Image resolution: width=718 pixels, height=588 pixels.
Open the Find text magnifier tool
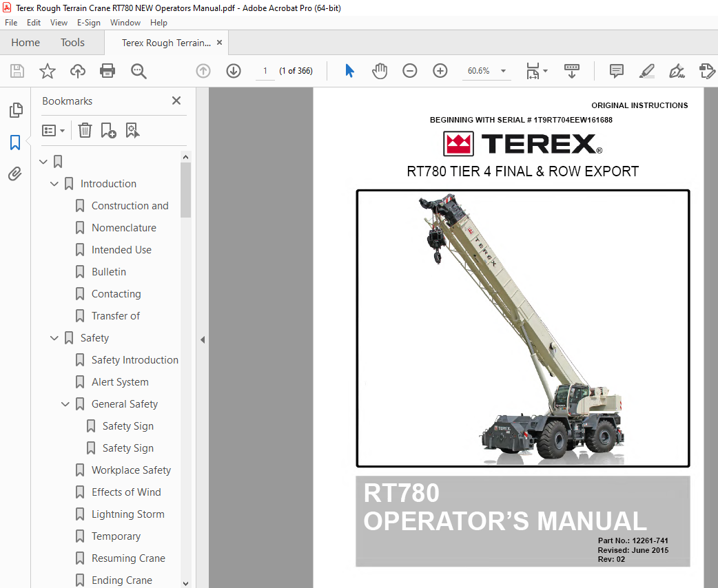click(139, 71)
